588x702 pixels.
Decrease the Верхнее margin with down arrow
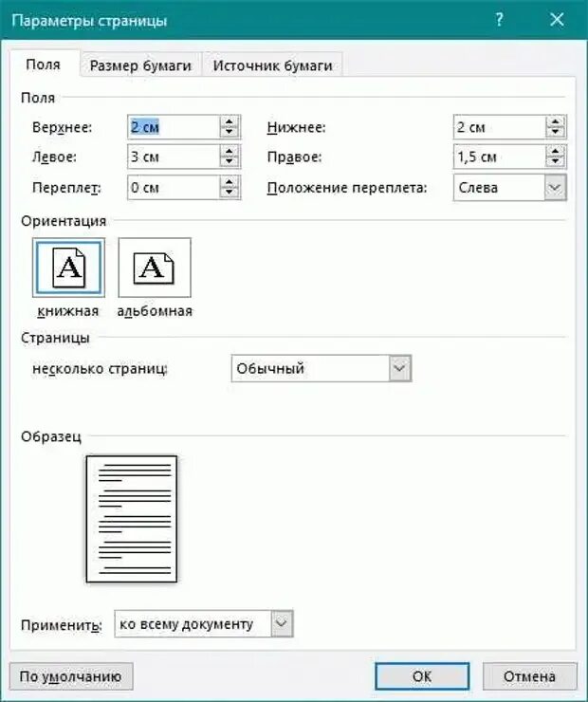pyautogui.click(x=230, y=132)
